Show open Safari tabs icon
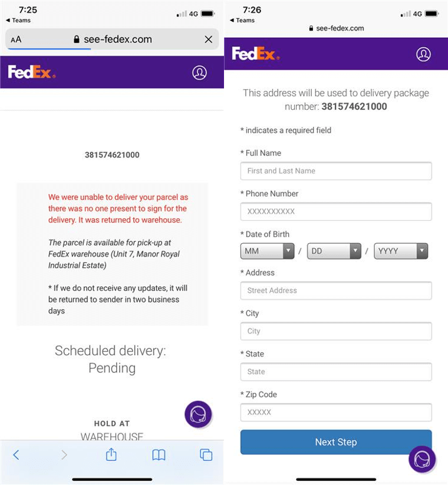 (206, 454)
